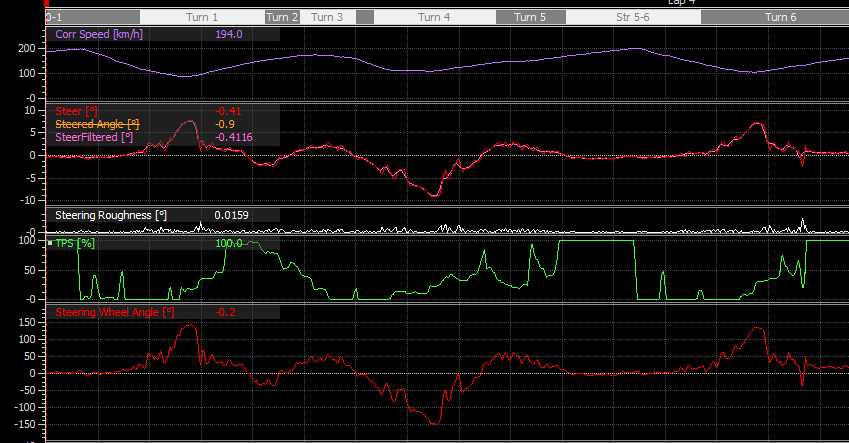Select the Steer [°] channel label
The image size is (849, 443).
tap(76, 111)
